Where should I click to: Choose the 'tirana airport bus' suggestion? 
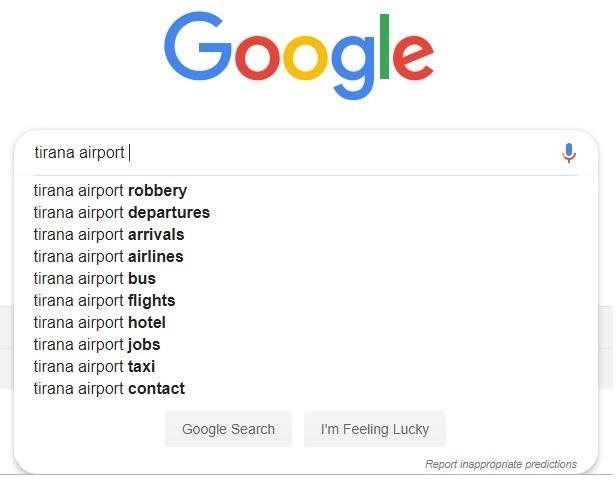click(x=94, y=278)
